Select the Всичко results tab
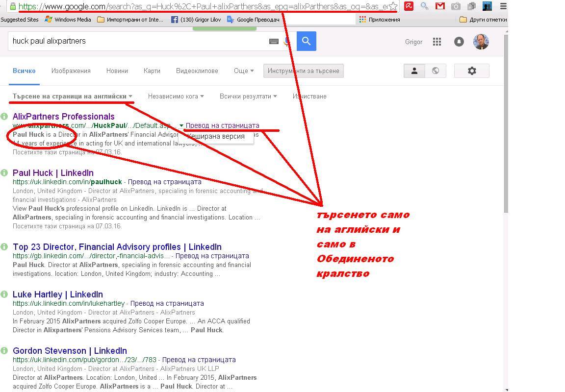Viewport: 565px width, 392px height. point(24,71)
